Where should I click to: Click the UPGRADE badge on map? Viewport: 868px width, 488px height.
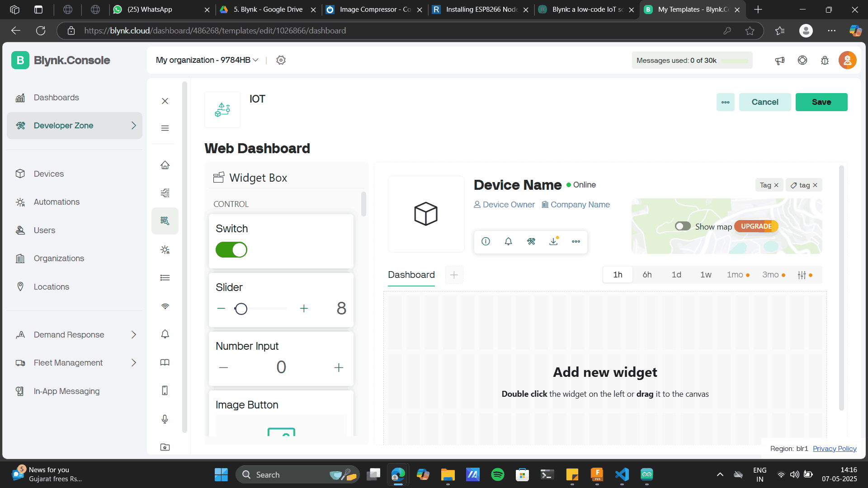point(756,226)
